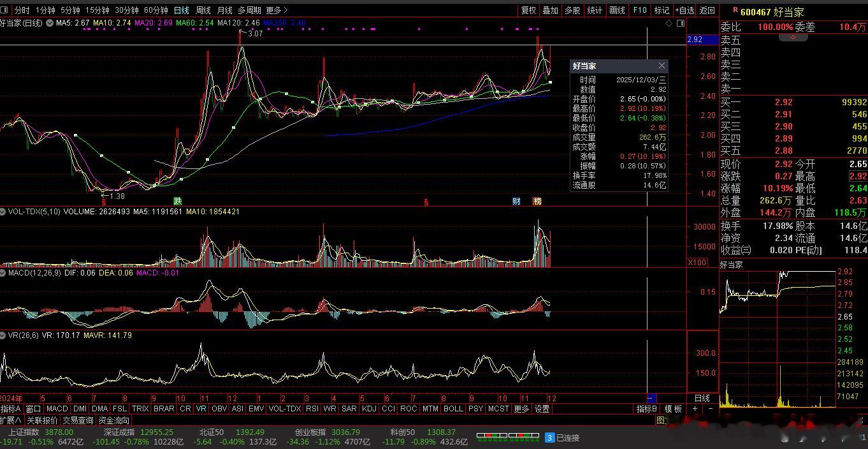Screen dimensions: 868x449
Task: Click the X100 volume scale label
Action: click(x=697, y=263)
